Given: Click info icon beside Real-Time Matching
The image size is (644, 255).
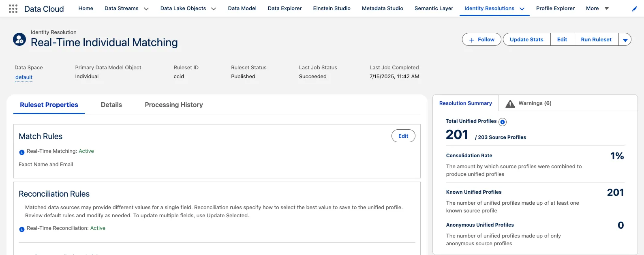Looking at the screenshot, I should (22, 152).
